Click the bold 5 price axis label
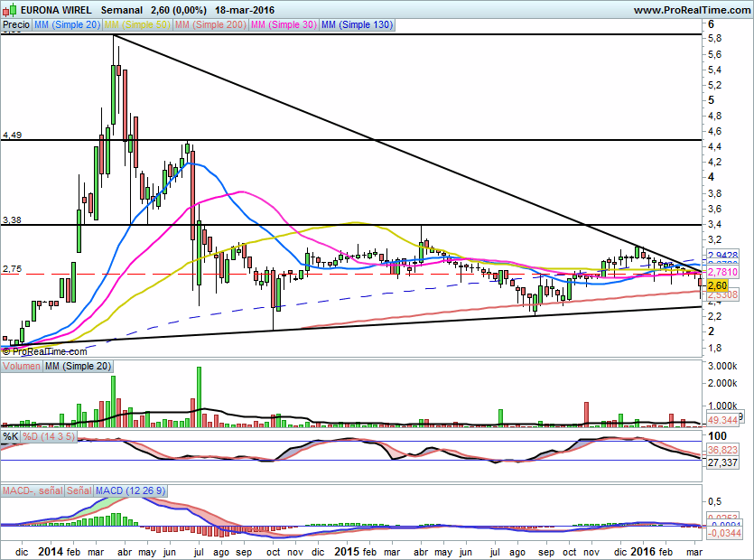The width and height of the screenshot is (754, 560). coord(712,100)
